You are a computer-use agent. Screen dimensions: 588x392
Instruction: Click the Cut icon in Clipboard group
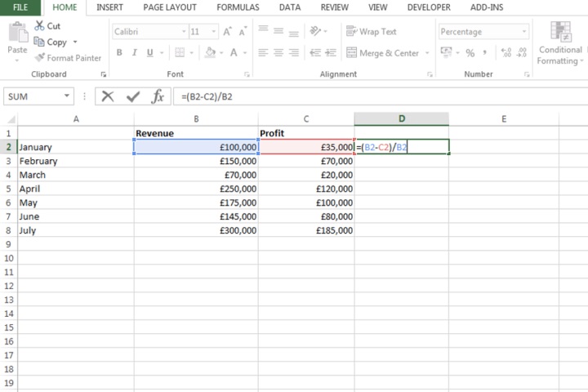point(39,26)
